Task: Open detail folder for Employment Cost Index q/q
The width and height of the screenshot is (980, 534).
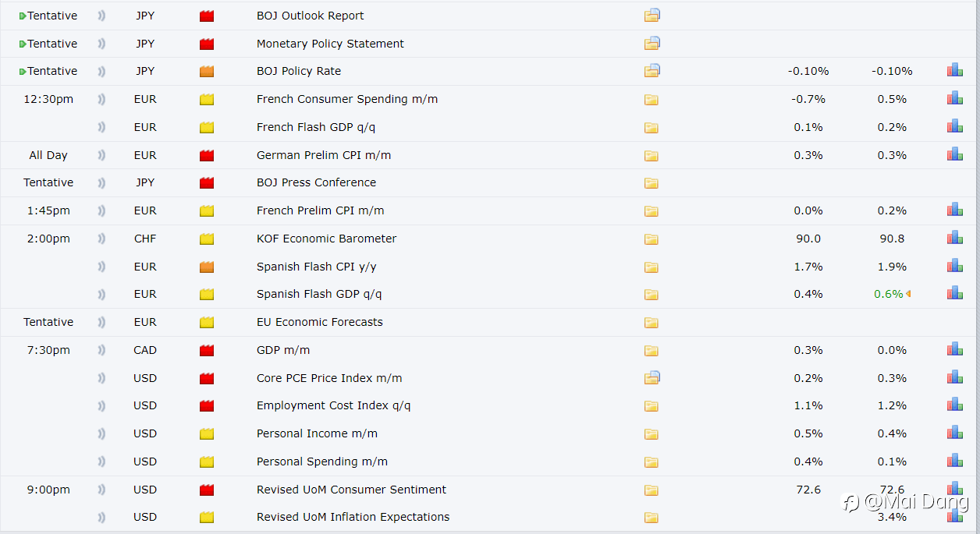Action: click(x=652, y=405)
